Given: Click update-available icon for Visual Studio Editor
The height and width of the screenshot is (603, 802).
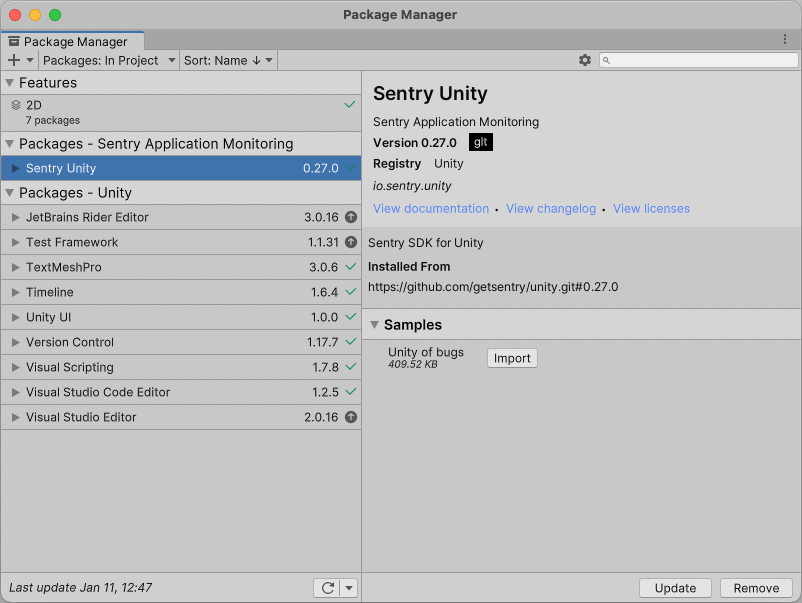Looking at the screenshot, I should (351, 417).
